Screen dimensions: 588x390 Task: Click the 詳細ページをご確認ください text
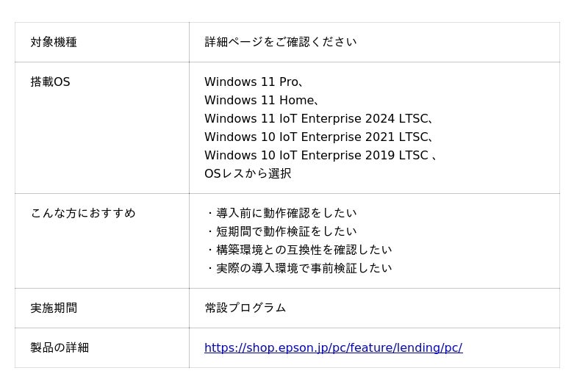click(280, 43)
